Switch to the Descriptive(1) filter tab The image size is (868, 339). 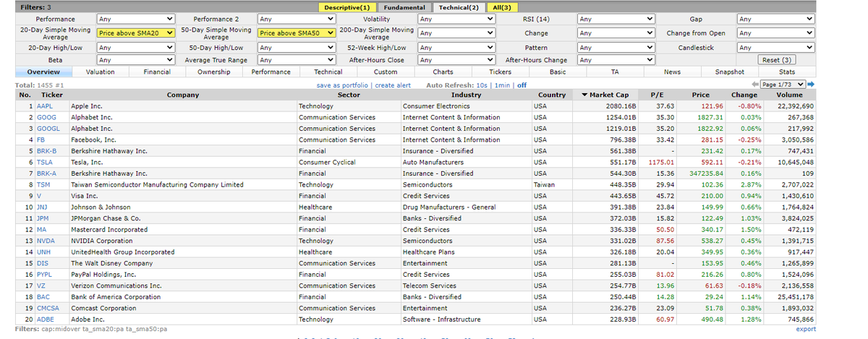point(347,7)
